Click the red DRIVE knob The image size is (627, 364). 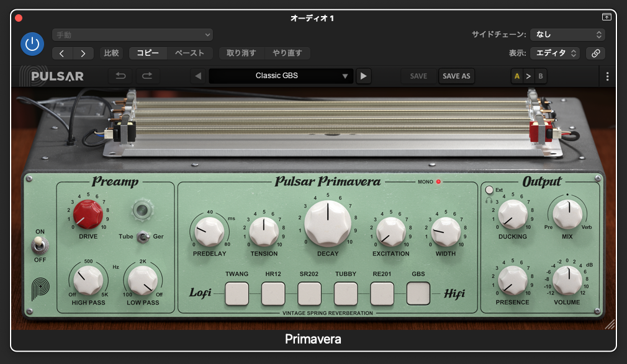point(88,215)
